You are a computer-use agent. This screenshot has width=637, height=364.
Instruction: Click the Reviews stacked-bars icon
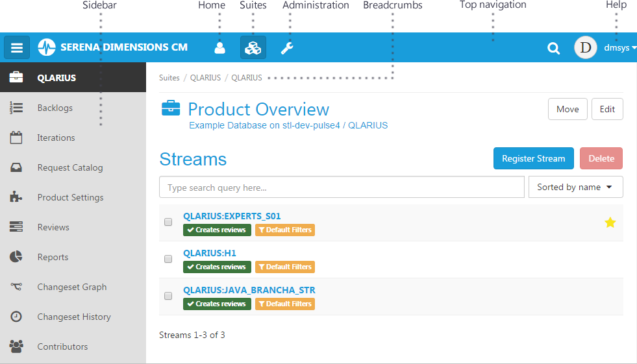pos(16,226)
